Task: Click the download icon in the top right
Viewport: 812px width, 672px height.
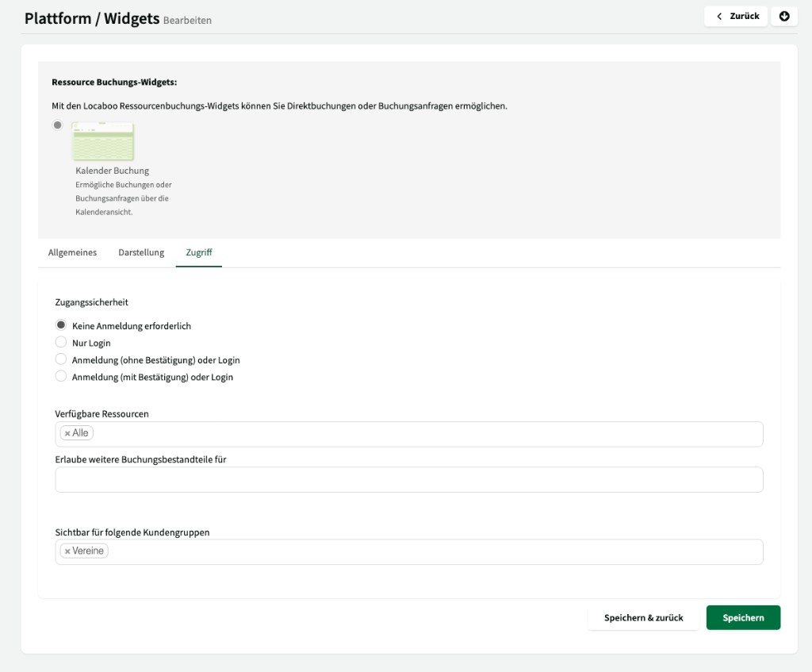Action: [x=784, y=16]
